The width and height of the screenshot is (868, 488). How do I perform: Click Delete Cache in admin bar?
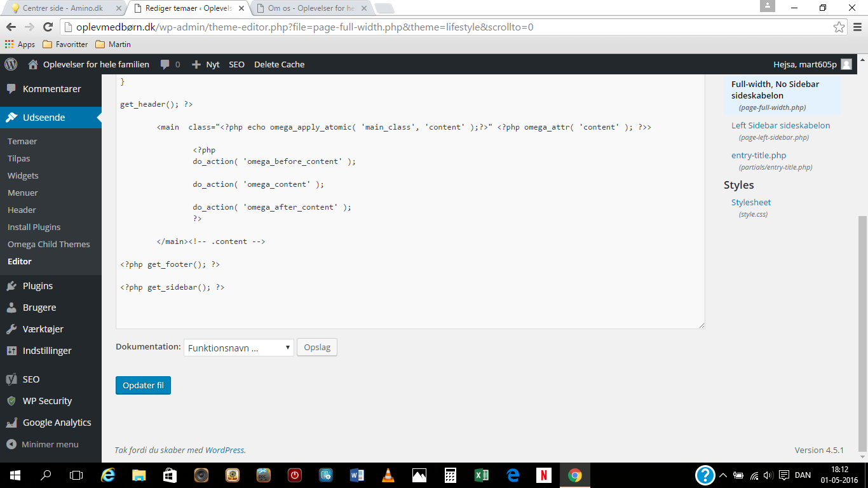pyautogui.click(x=279, y=64)
